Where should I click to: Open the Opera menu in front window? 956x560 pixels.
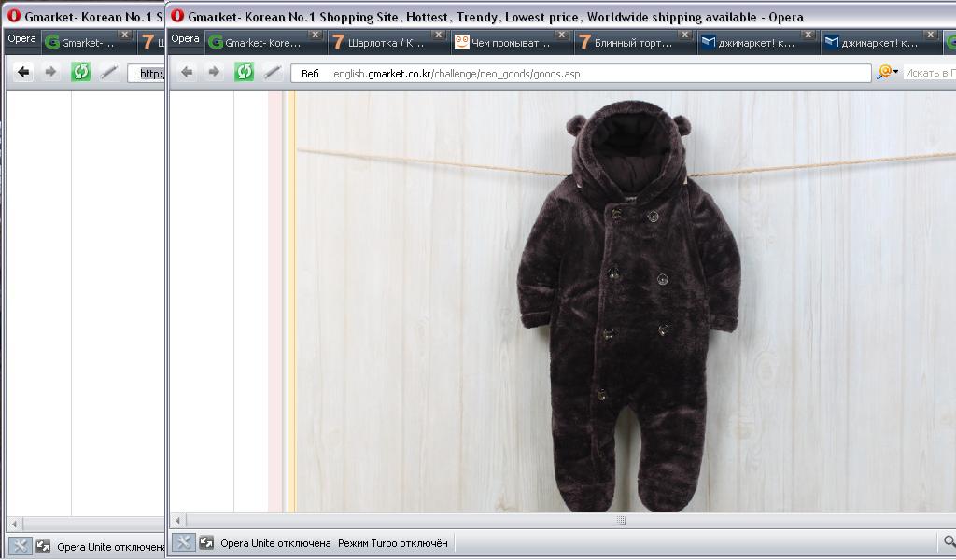tap(185, 39)
